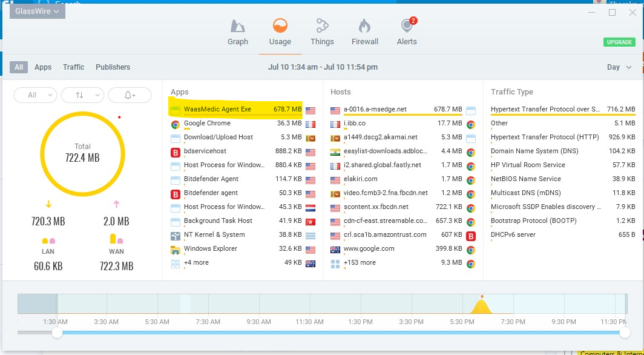Click the grid icon beside +153 more hosts
This screenshot has width=644, height=355.
click(x=335, y=264)
